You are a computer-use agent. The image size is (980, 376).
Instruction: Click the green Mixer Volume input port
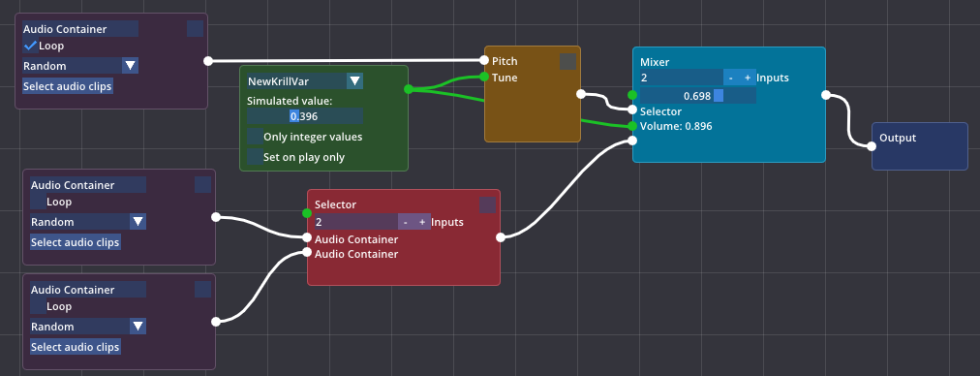pos(632,126)
